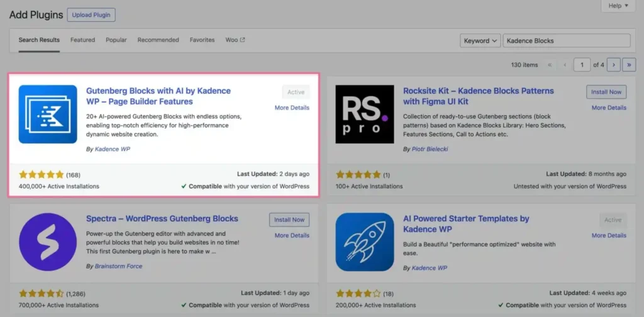Open the Recommended tab

(158, 40)
